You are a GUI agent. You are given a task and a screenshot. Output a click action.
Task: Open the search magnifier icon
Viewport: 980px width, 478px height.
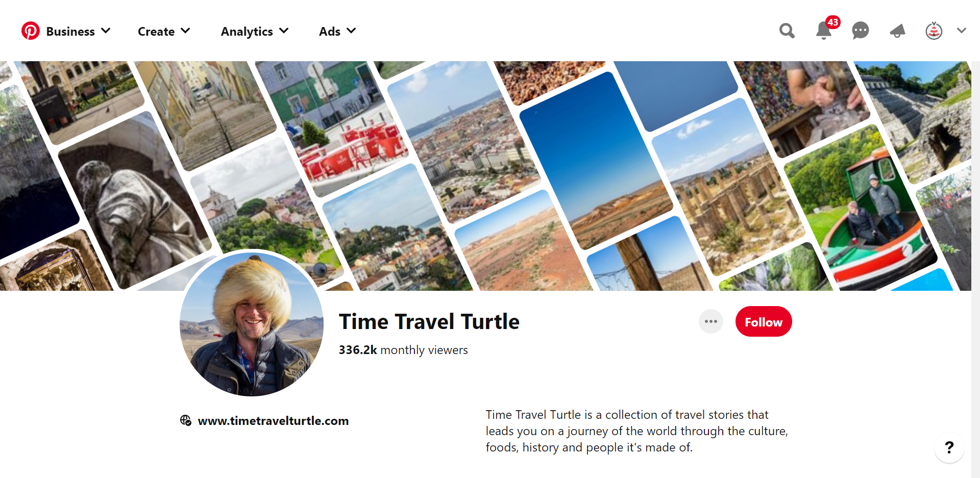(x=787, y=31)
